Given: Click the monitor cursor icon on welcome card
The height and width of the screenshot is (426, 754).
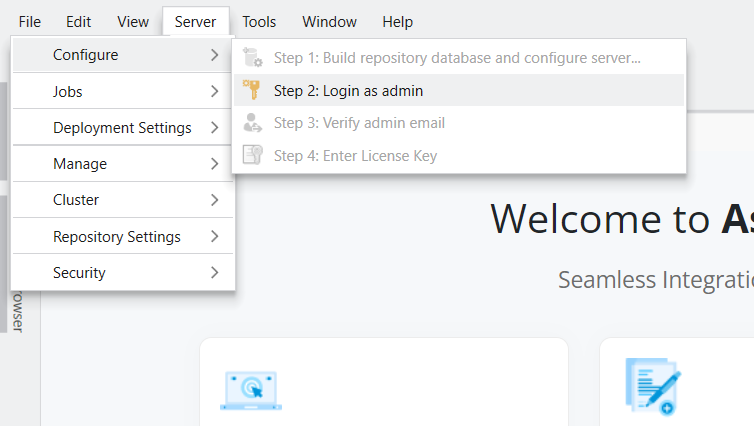Looking at the screenshot, I should tap(250, 390).
